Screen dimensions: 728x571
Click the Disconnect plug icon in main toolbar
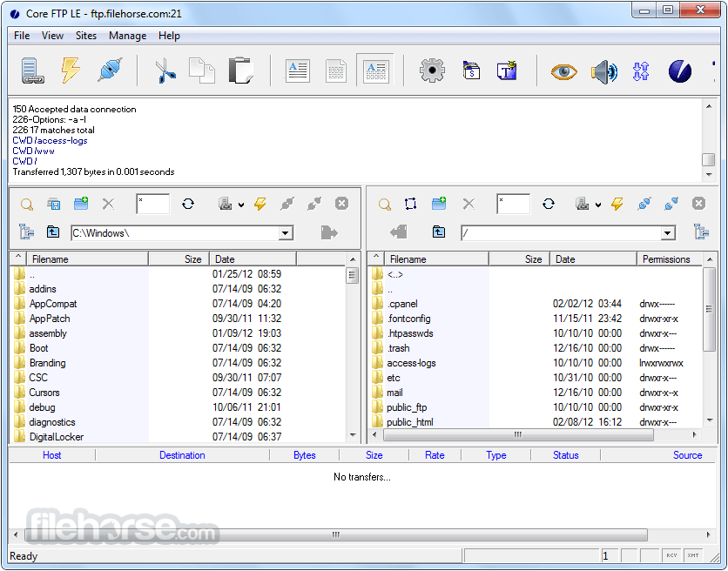pos(111,71)
